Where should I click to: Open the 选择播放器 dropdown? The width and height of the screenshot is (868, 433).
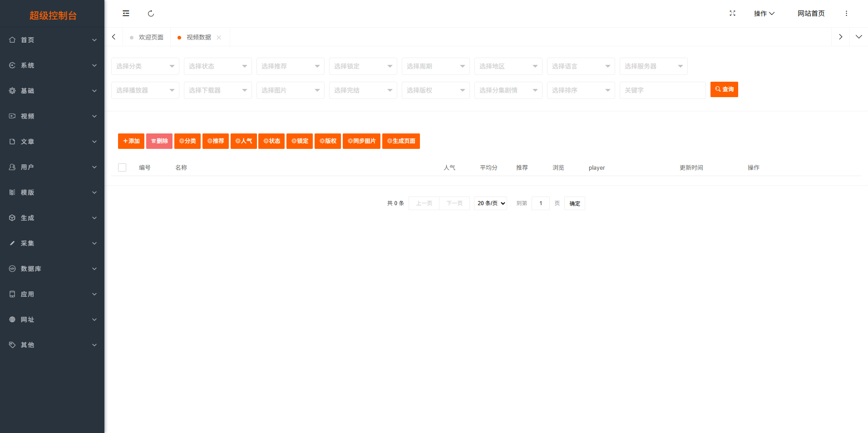pos(145,90)
